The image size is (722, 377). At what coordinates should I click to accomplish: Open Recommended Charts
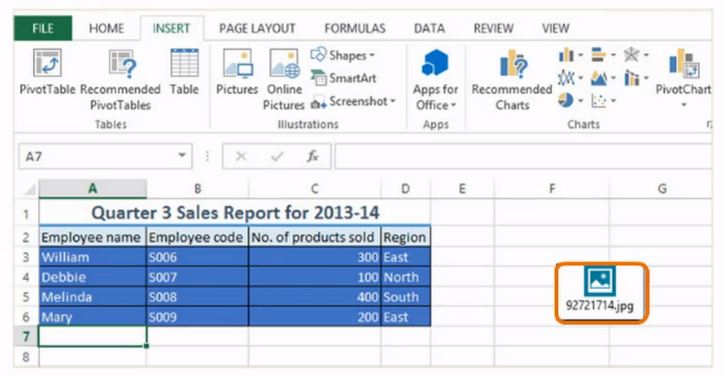pyautogui.click(x=512, y=80)
